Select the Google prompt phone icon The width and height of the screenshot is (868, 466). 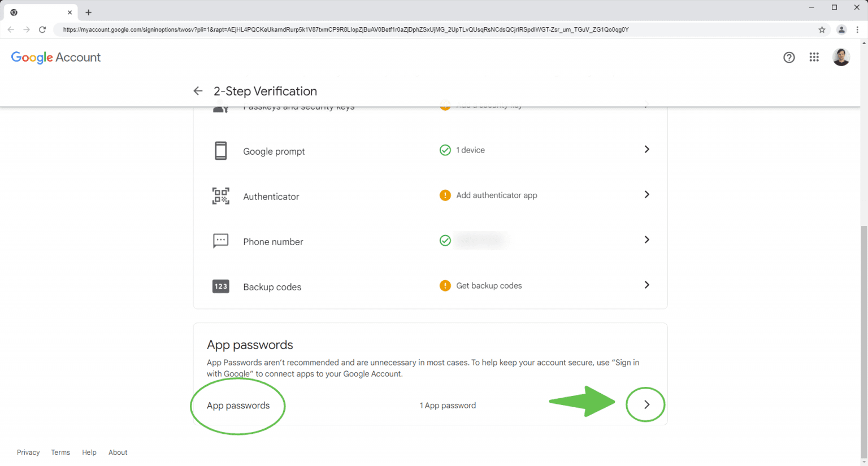pos(220,151)
